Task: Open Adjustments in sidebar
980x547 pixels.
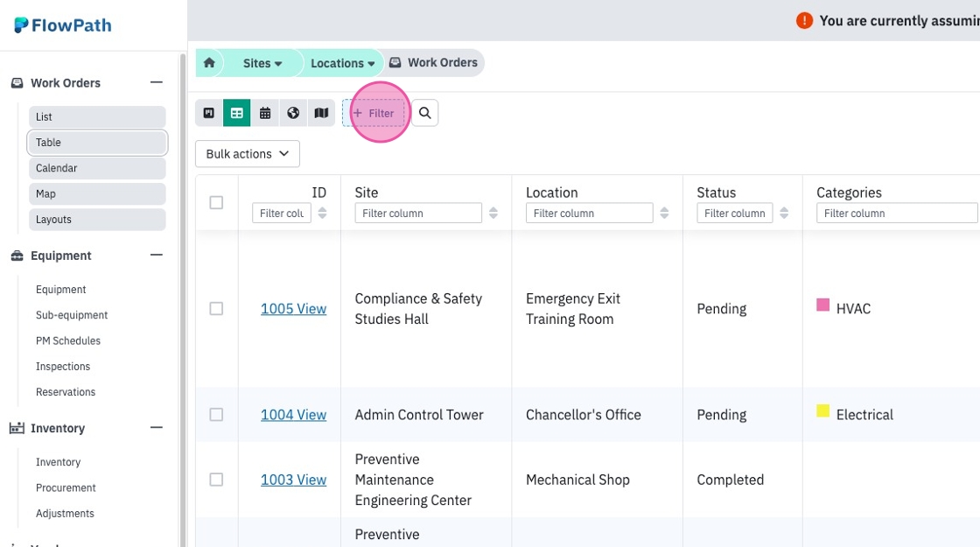Action: click(65, 513)
